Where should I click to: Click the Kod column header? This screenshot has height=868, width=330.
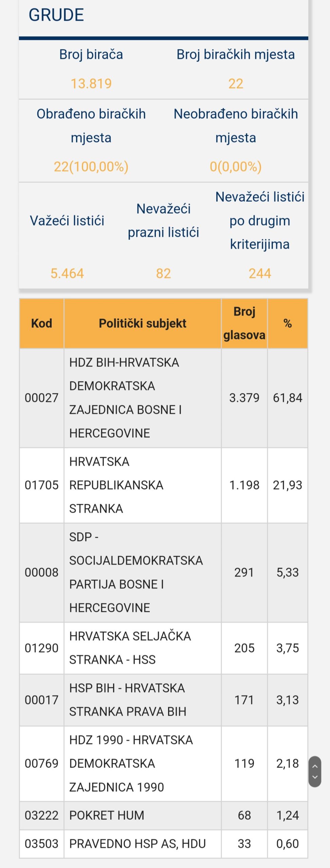pyautogui.click(x=42, y=323)
